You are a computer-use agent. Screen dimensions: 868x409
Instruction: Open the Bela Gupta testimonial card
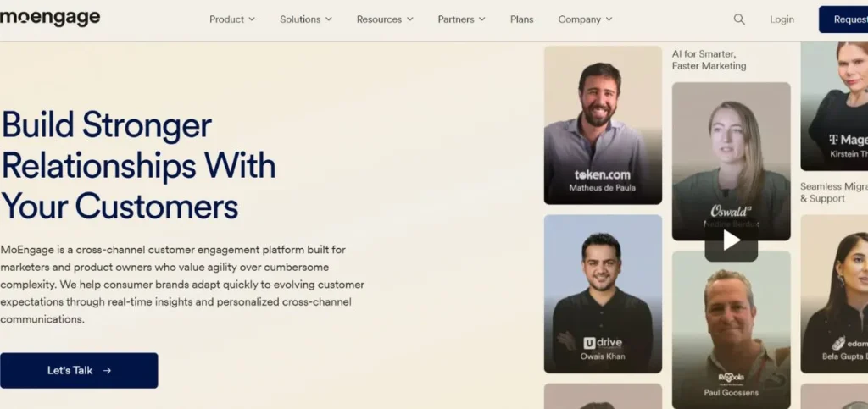[x=834, y=294]
